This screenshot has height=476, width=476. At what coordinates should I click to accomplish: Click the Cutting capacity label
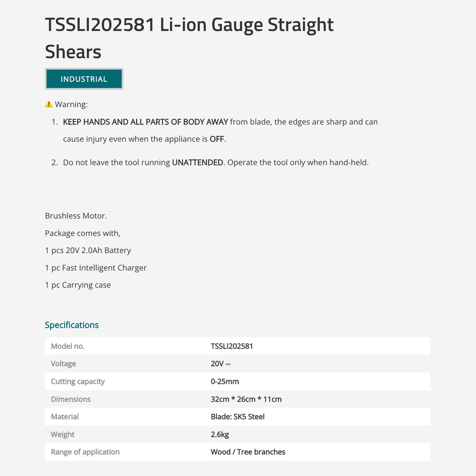(78, 382)
